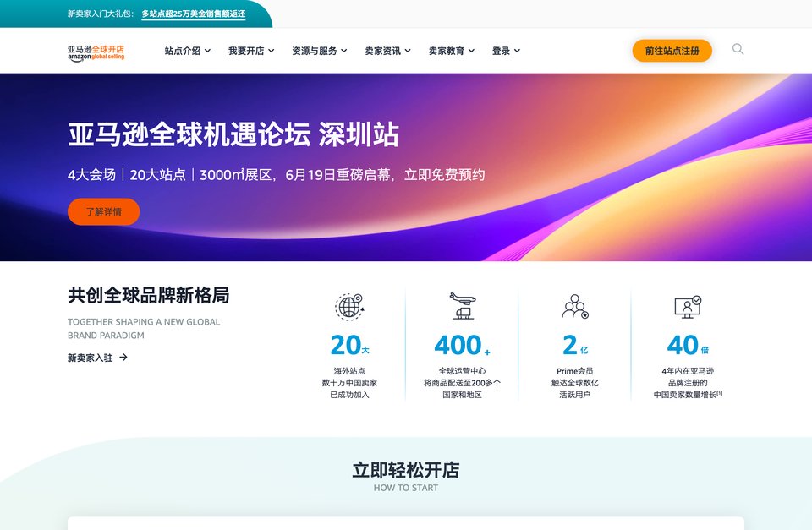The width and height of the screenshot is (812, 530).
Task: Click the globe icon above 20大
Action: (x=349, y=306)
